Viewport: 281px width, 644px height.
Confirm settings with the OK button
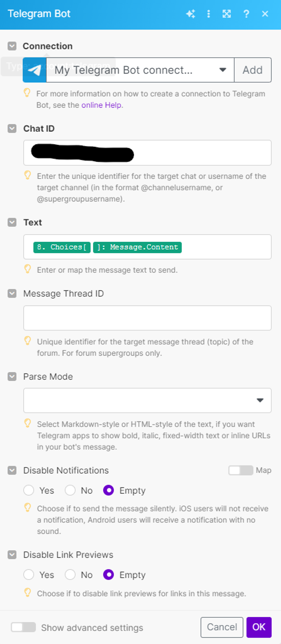(x=259, y=627)
